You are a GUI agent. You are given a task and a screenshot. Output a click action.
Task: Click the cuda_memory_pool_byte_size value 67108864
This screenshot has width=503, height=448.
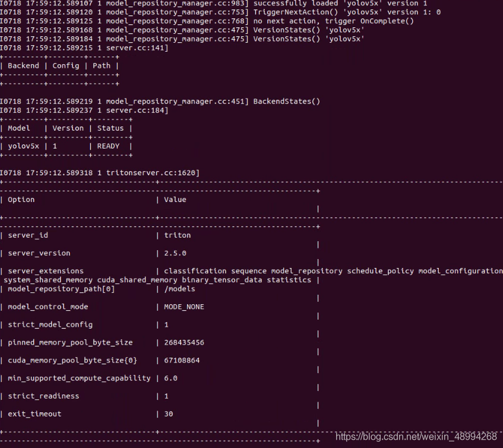tap(182, 361)
